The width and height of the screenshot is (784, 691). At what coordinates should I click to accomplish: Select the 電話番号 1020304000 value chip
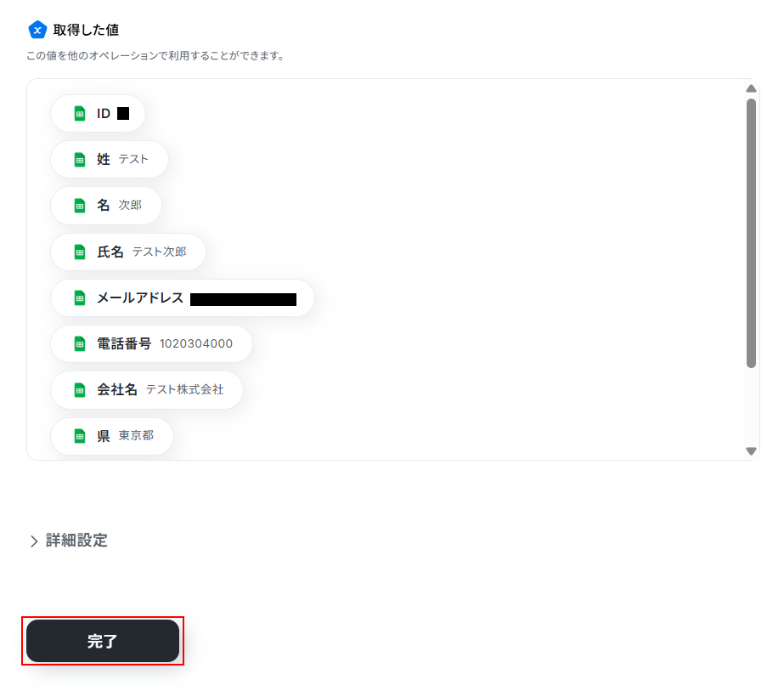pyautogui.click(x=151, y=344)
